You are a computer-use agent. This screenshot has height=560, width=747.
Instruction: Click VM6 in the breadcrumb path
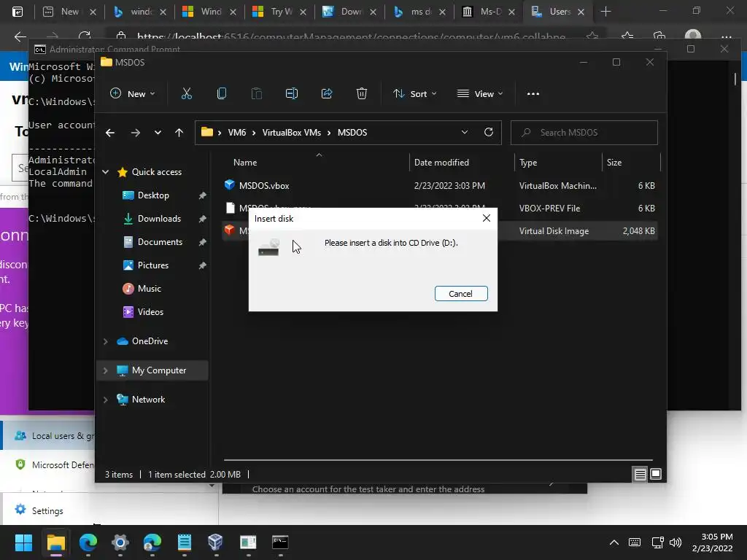(237, 133)
